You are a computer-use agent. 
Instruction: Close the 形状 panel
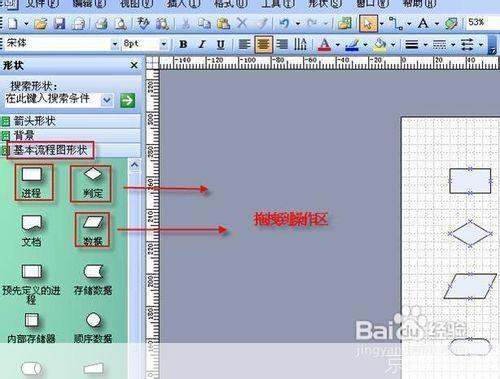134,65
